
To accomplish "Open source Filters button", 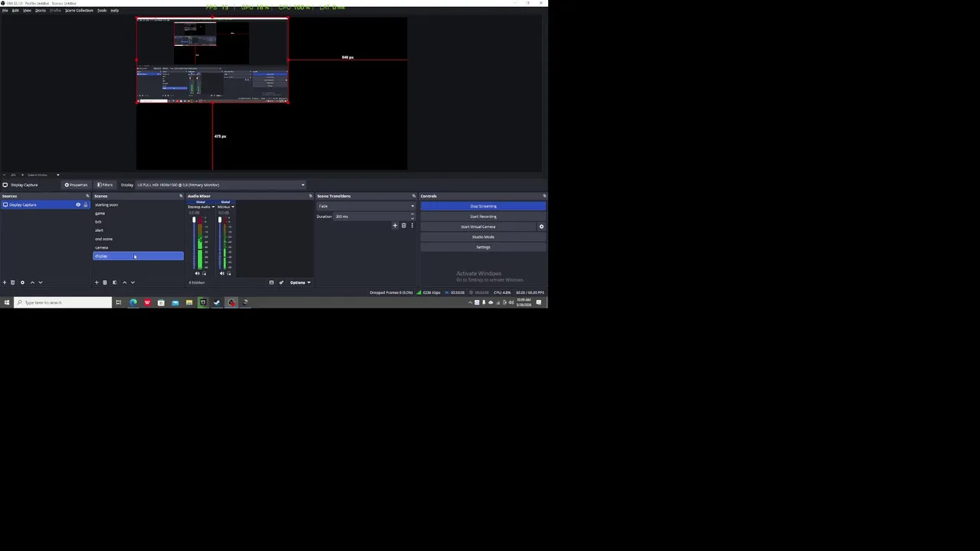I will point(105,184).
